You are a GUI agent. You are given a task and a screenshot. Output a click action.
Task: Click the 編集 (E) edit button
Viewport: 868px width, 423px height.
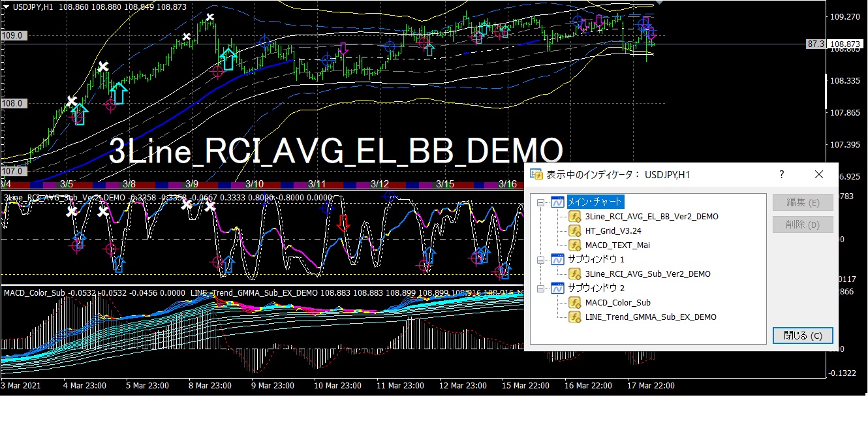pyautogui.click(x=803, y=202)
